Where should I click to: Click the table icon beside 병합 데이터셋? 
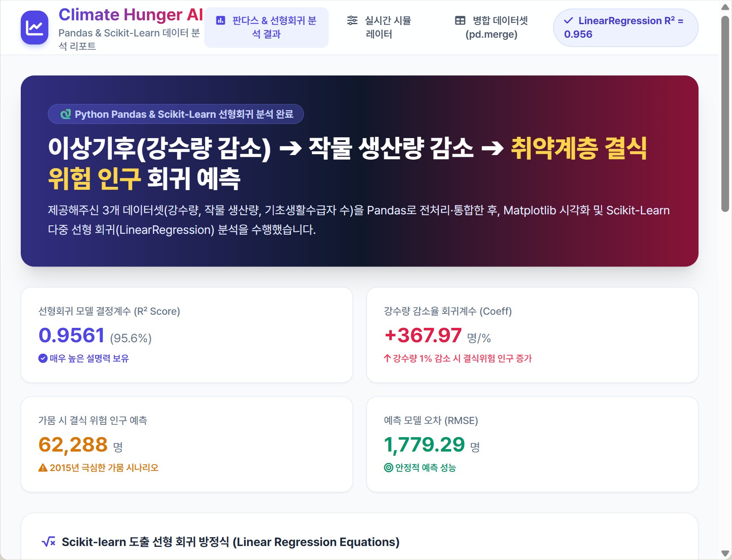[460, 20]
